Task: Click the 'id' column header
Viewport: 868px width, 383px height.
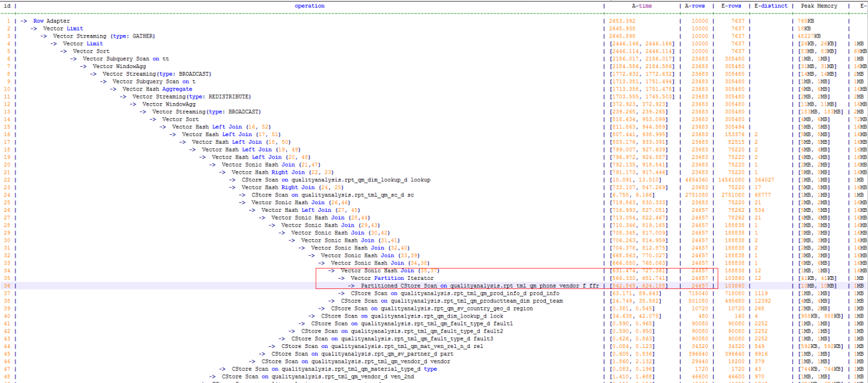Action: pos(6,6)
